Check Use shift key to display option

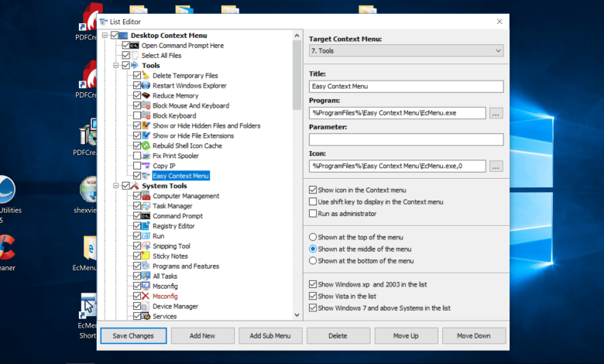click(x=313, y=201)
